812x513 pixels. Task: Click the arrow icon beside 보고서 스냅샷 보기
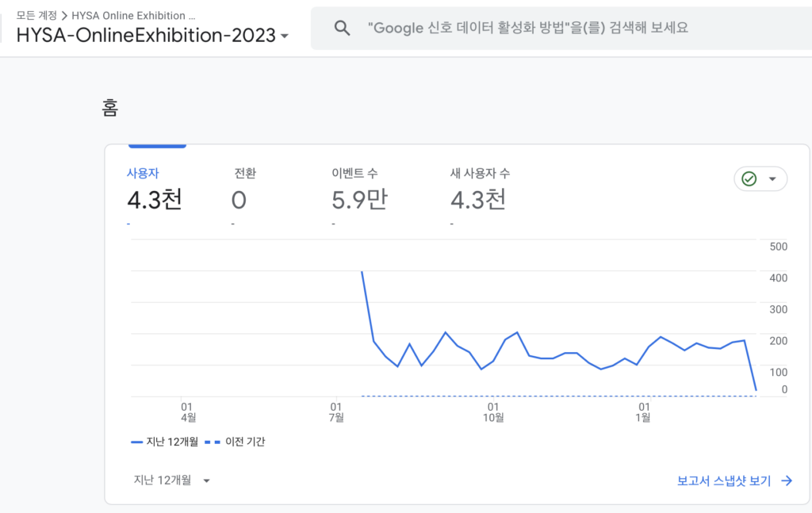[787, 480]
